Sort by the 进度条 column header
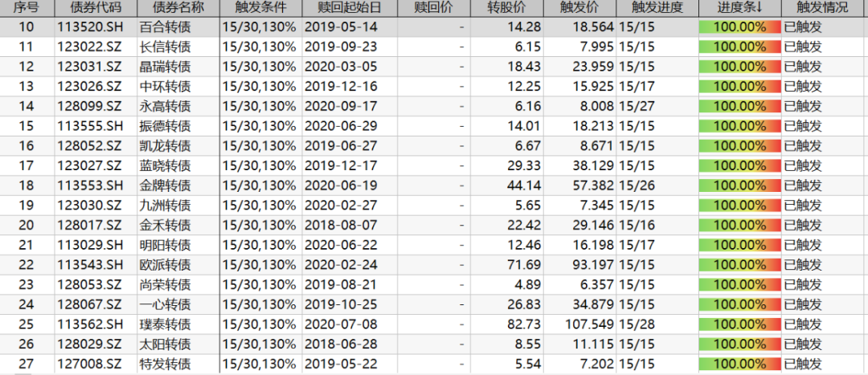Screen dimensions: 868x375 [x=739, y=8]
